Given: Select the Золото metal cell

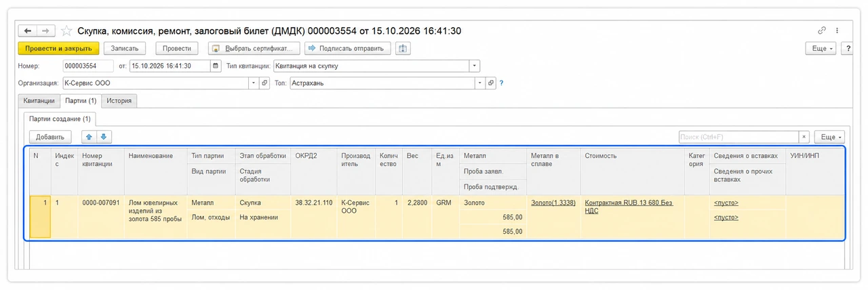Looking at the screenshot, I should [493, 203].
